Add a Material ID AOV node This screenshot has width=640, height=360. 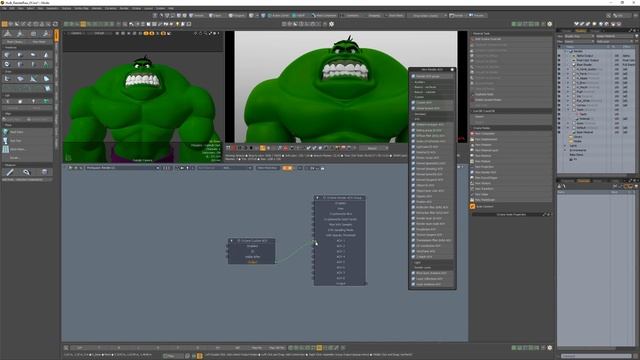pos(432,152)
